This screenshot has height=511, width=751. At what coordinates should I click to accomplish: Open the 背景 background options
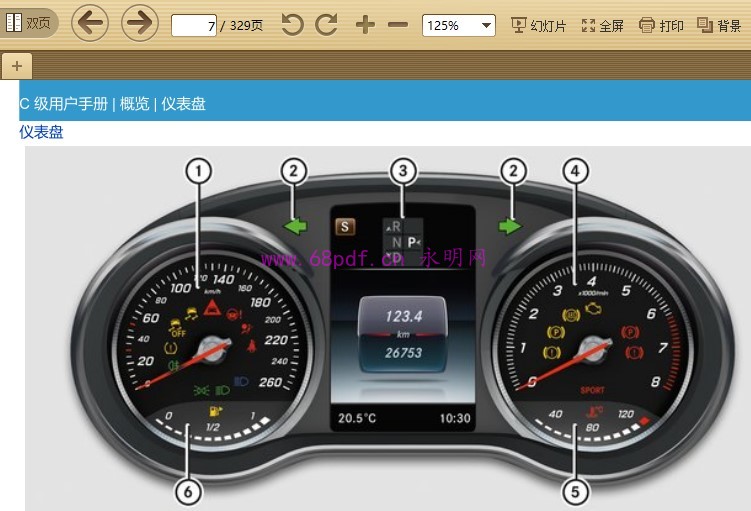pyautogui.click(x=719, y=25)
